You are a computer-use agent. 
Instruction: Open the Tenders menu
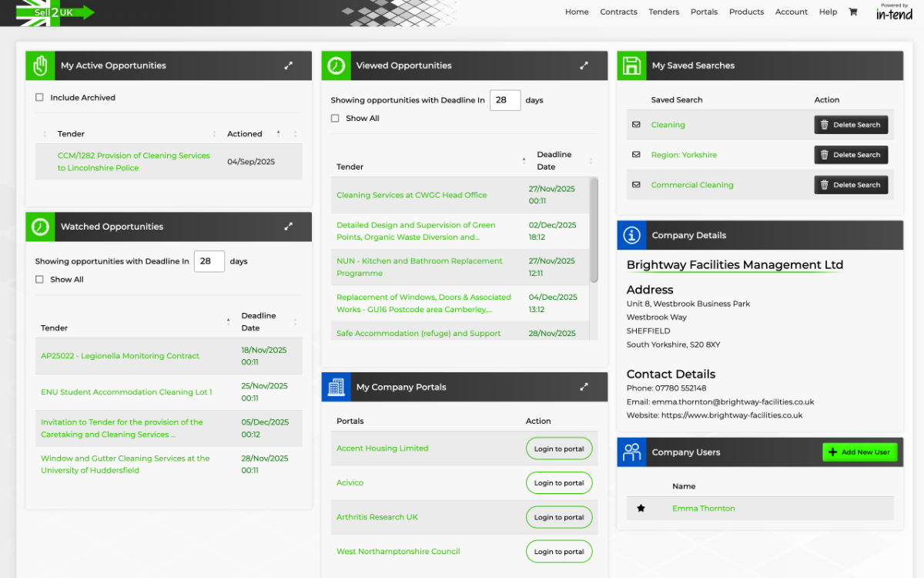(663, 12)
